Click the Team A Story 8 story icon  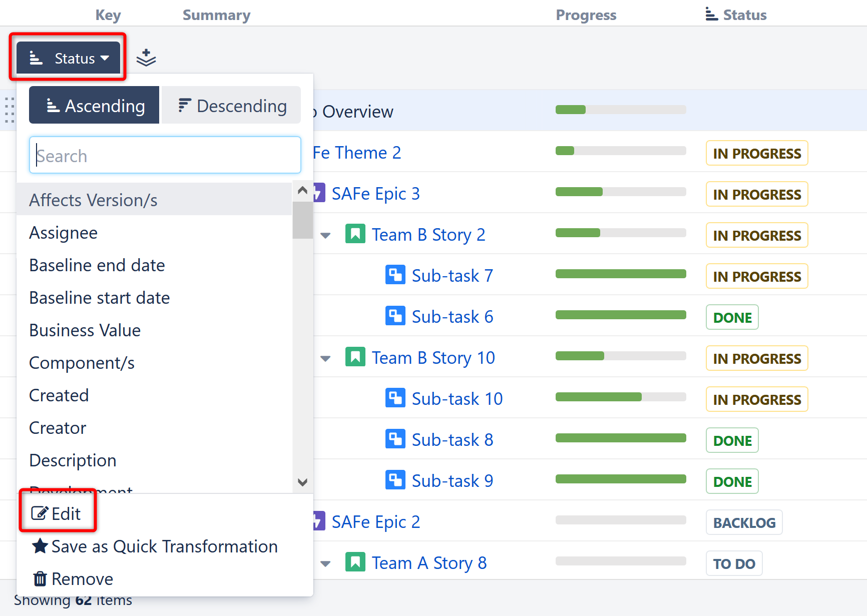[x=355, y=562]
